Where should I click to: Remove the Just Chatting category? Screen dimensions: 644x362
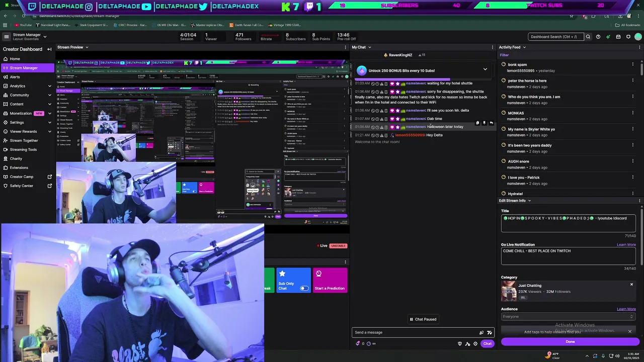point(631,285)
